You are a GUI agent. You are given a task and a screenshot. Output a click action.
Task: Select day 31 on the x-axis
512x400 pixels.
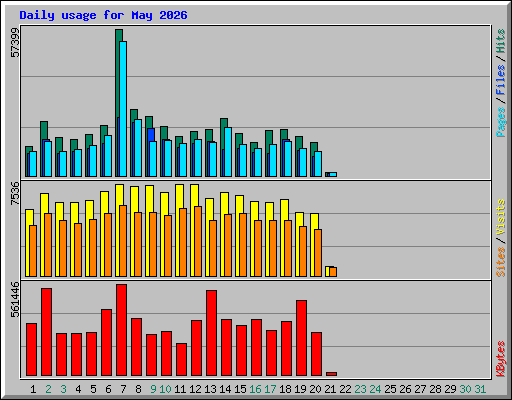(x=480, y=389)
